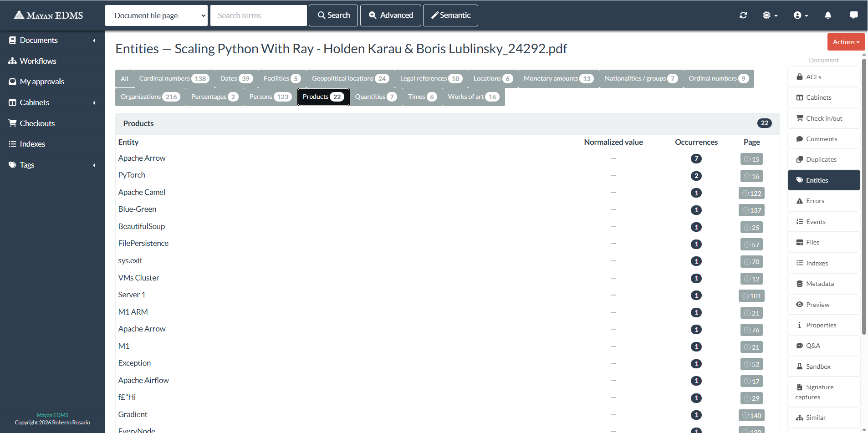The width and height of the screenshot is (868, 433).
Task: Click the Errors warning triangle icon
Action: click(x=799, y=201)
